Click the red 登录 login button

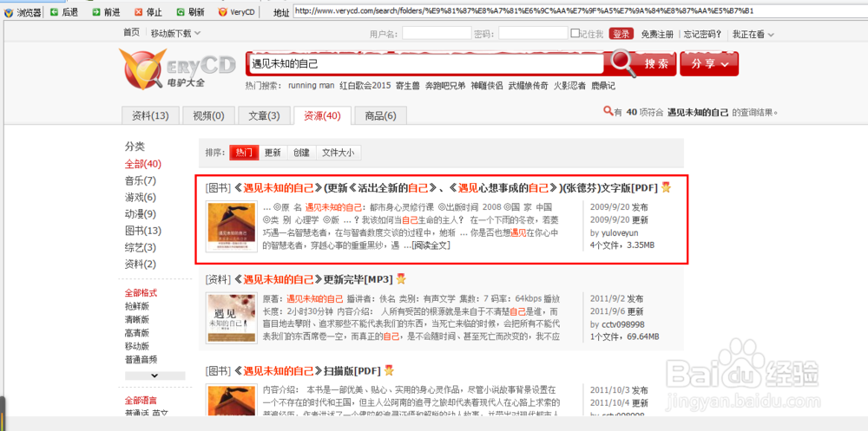(621, 34)
